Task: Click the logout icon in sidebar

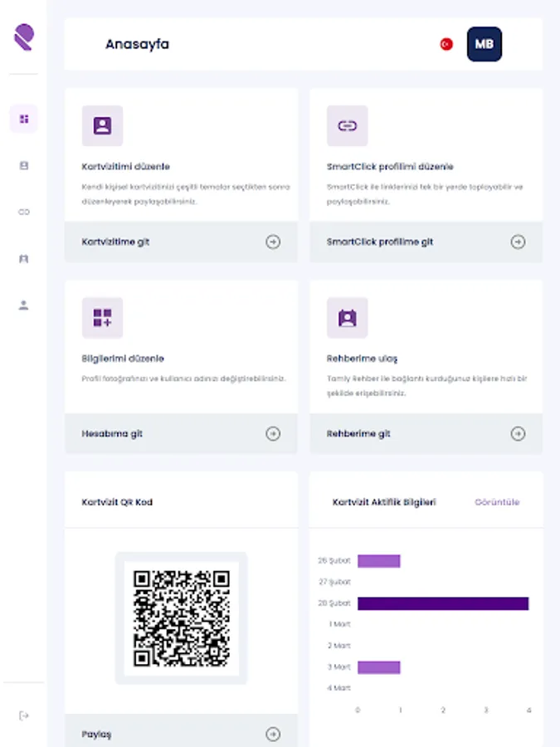Action: [x=24, y=715]
